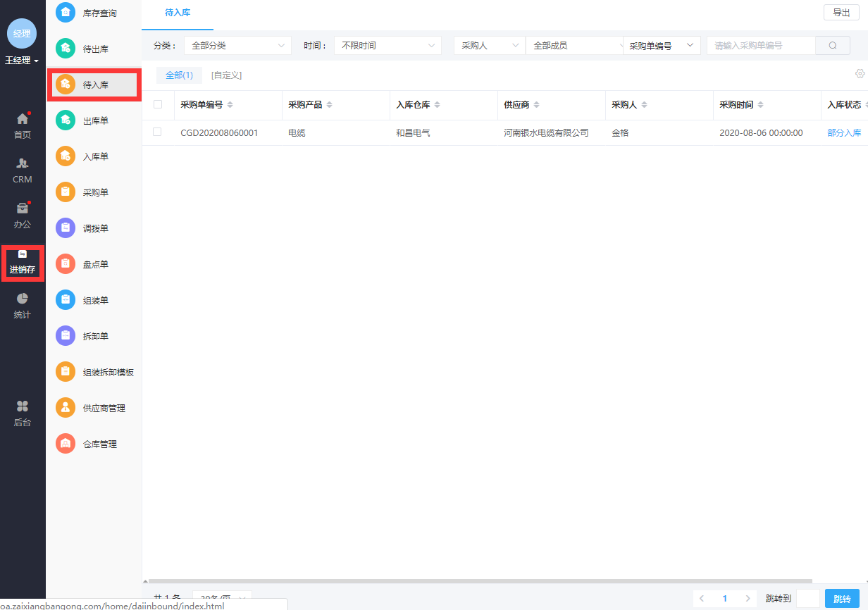Open the 不限时间 time dropdown

click(387, 45)
